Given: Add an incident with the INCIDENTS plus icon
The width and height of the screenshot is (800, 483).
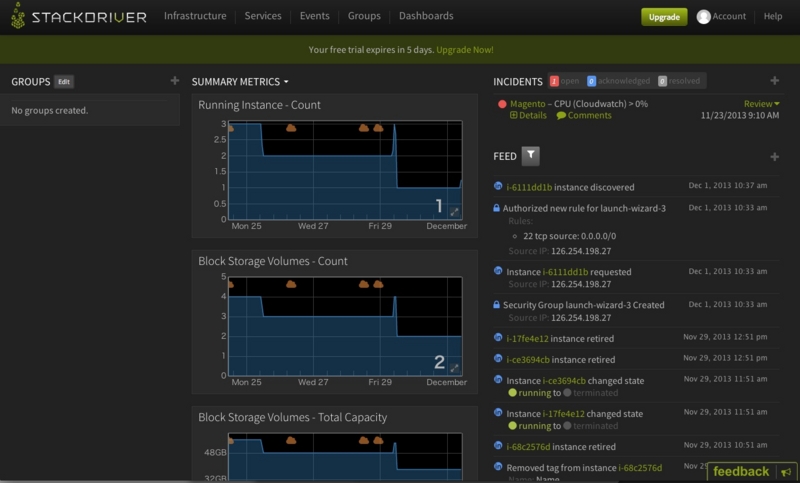Looking at the screenshot, I should (774, 81).
